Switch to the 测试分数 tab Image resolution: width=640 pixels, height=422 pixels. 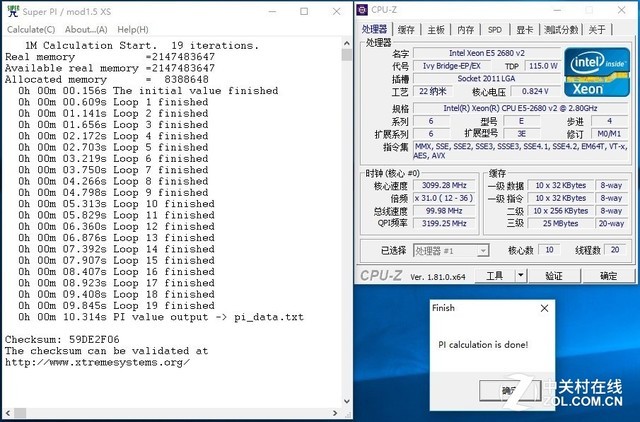561,30
